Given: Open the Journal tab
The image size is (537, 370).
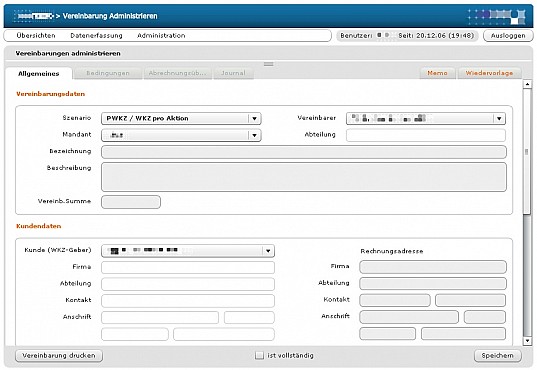Looking at the screenshot, I should [x=233, y=73].
